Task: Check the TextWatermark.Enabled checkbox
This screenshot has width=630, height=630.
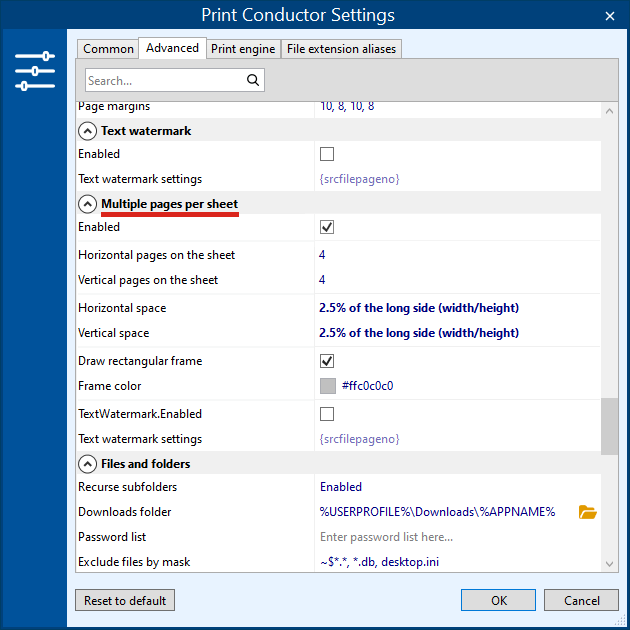Action: pyautogui.click(x=327, y=414)
